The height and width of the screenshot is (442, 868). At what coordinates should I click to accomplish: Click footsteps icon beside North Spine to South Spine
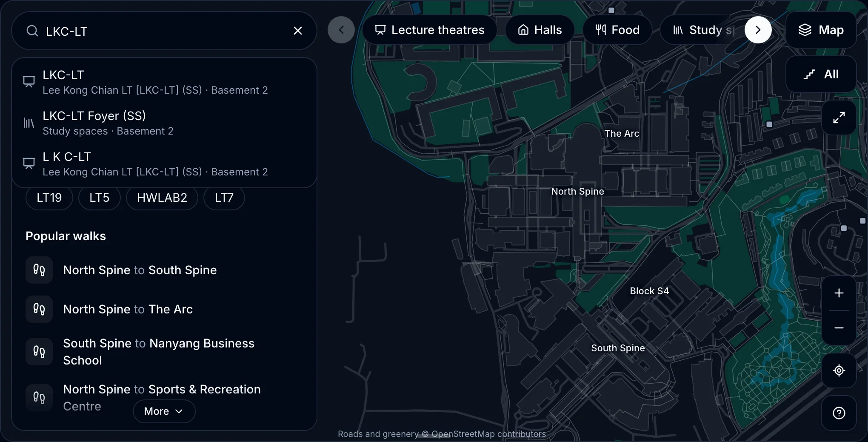pyautogui.click(x=39, y=270)
